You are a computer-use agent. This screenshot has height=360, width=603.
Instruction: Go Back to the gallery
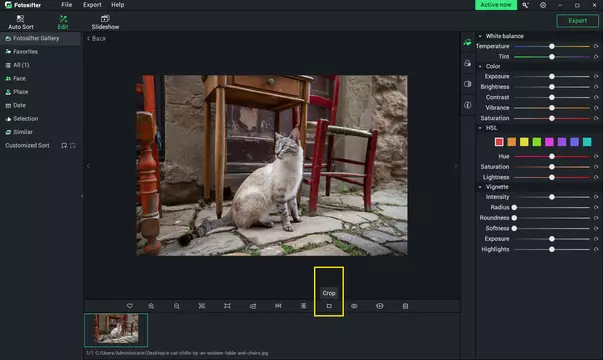pos(97,38)
